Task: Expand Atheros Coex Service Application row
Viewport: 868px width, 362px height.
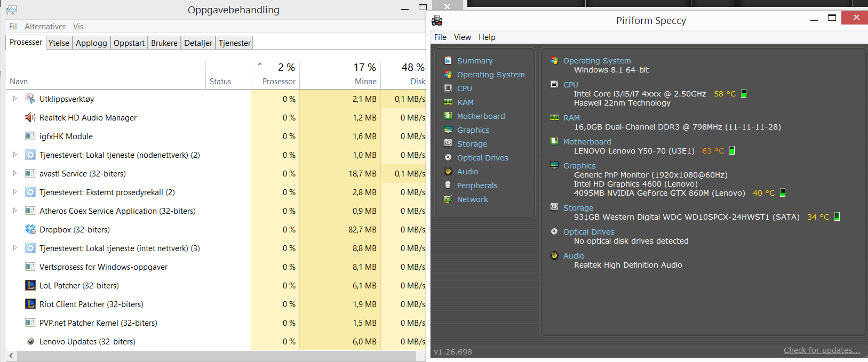Action: pos(15,211)
